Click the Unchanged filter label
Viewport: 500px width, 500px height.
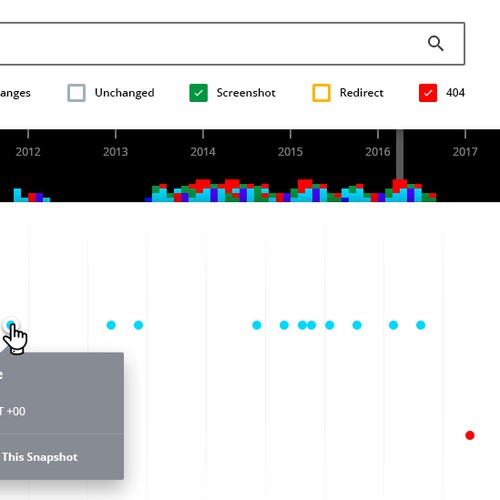(124, 93)
